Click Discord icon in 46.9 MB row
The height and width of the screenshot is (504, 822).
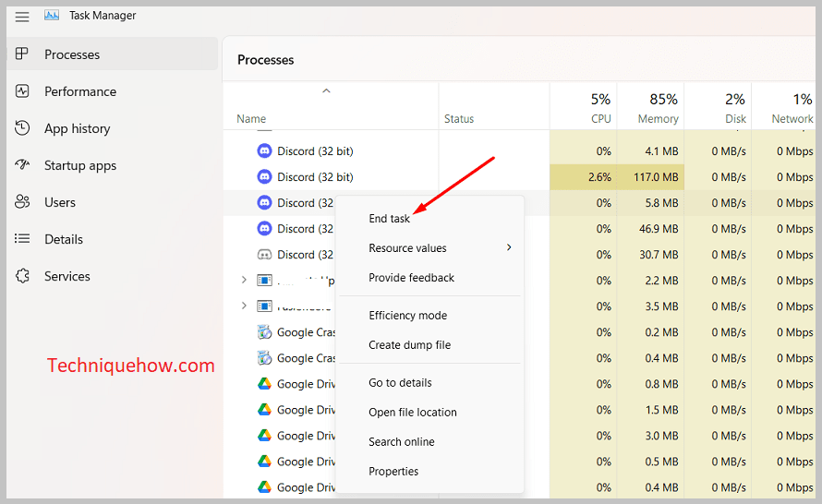[264, 228]
